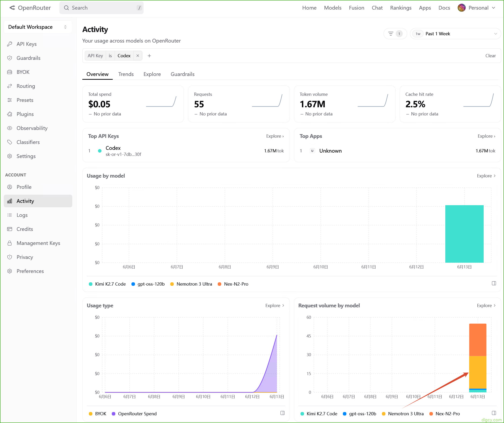The image size is (504, 423).
Task: Toggle Kimi K2.7 Code legend in Usage by model
Action: click(107, 284)
